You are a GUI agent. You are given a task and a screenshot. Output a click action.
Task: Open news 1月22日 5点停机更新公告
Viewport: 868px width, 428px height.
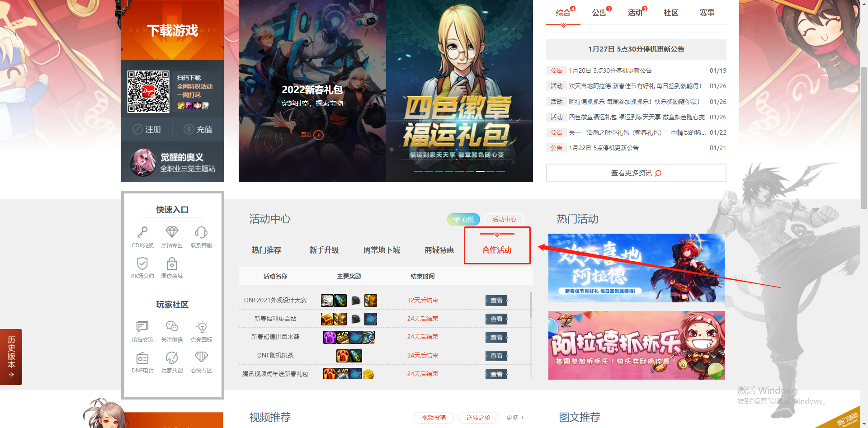click(604, 148)
